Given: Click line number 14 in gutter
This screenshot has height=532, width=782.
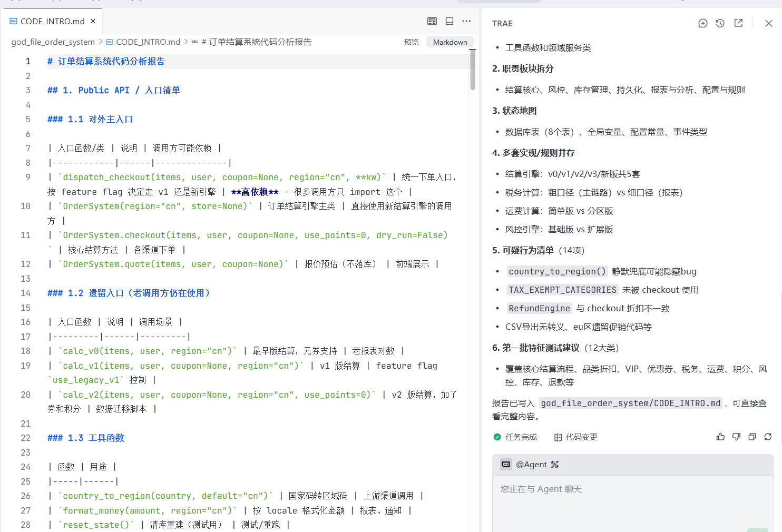Looking at the screenshot, I should [25, 293].
